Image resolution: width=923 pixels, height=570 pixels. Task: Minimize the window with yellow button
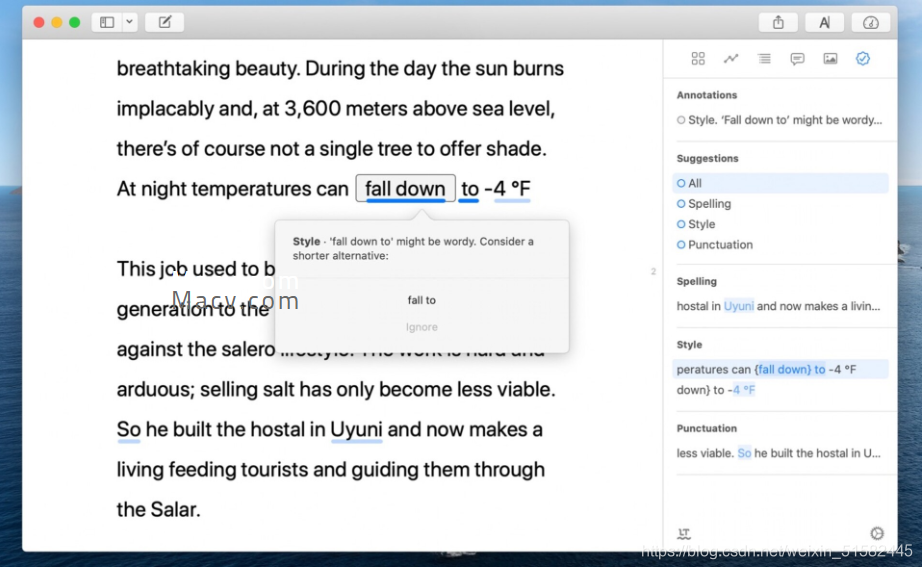(x=57, y=22)
